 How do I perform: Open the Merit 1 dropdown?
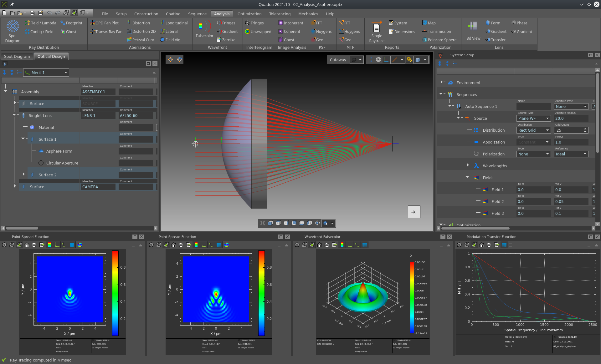pyautogui.click(x=46, y=73)
